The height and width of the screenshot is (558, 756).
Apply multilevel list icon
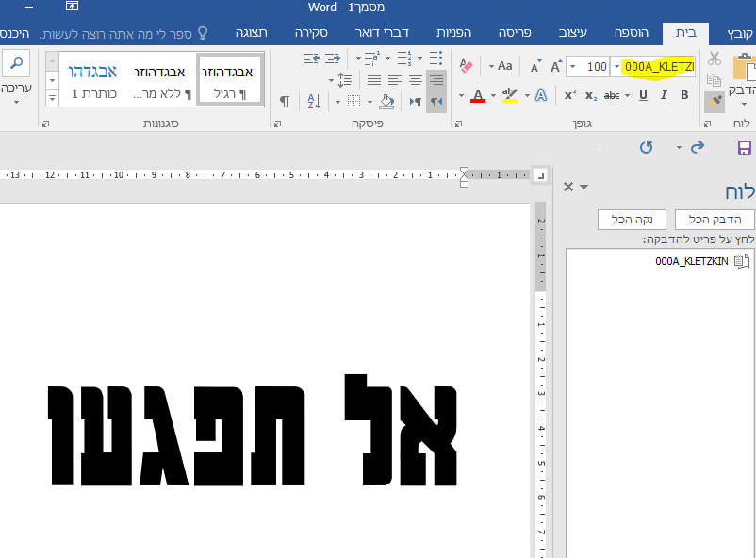371,58
